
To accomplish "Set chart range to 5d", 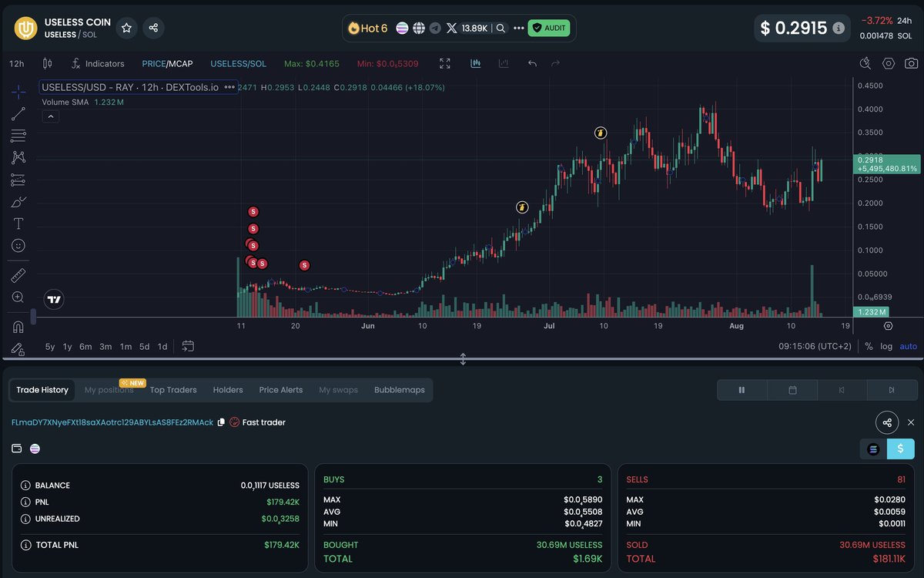I will [x=144, y=347].
